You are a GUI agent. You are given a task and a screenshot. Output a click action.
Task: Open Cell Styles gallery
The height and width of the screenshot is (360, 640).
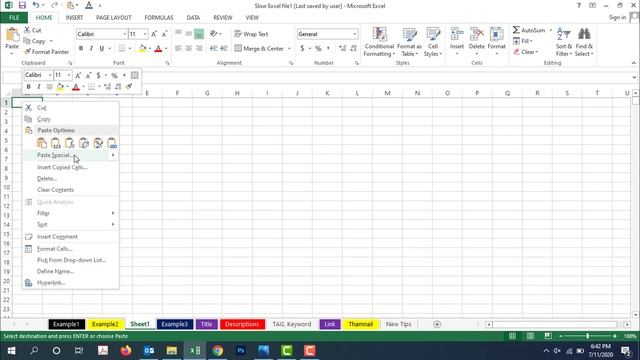coord(433,42)
